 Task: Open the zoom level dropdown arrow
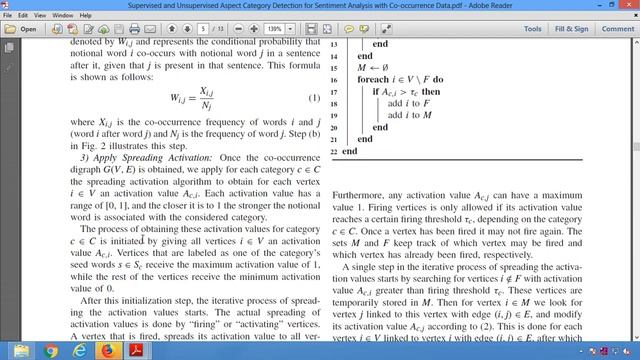(x=290, y=29)
